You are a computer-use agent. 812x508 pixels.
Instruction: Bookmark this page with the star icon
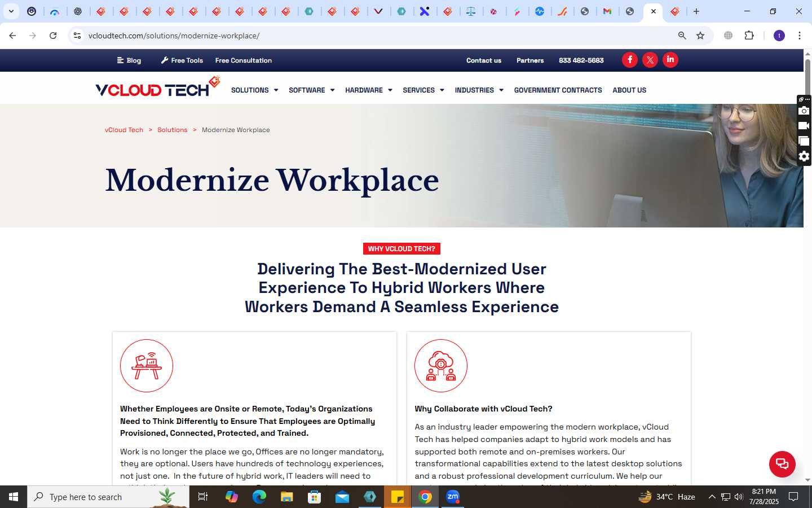point(700,36)
